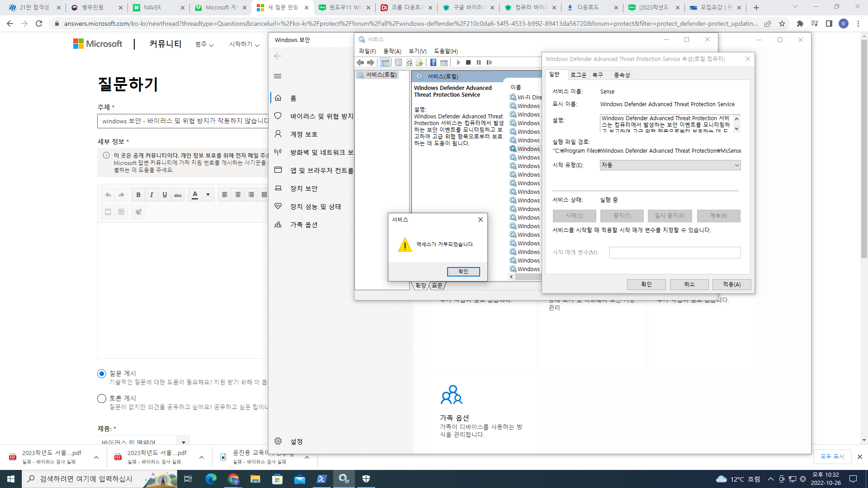Open the 동작(A) menu in Services
868x488 pixels.
(392, 51)
